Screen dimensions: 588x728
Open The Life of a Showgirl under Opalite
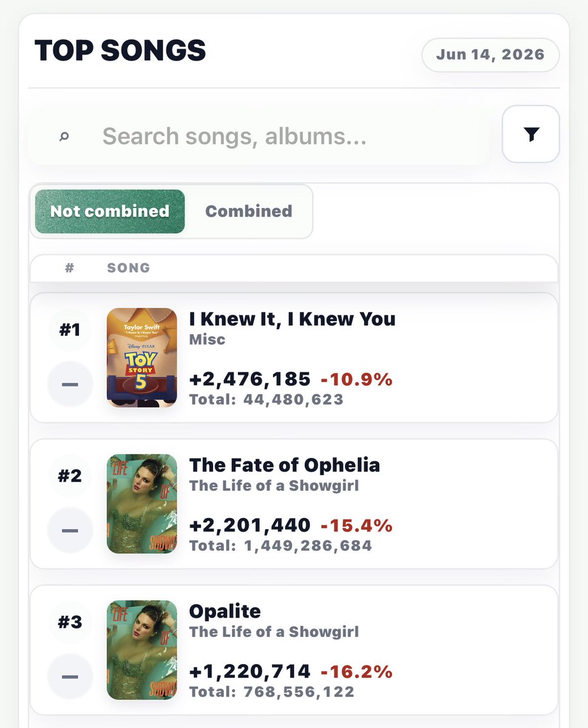(x=274, y=632)
